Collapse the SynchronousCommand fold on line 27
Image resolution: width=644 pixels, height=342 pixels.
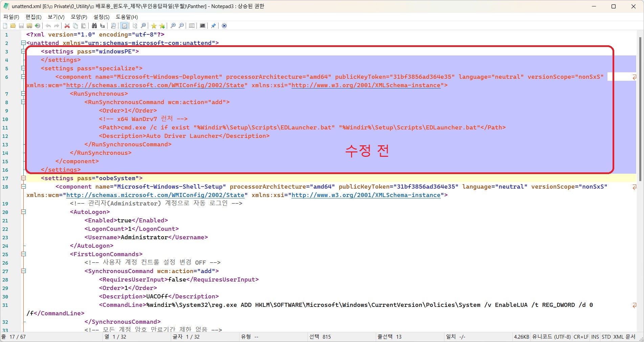tap(23, 271)
